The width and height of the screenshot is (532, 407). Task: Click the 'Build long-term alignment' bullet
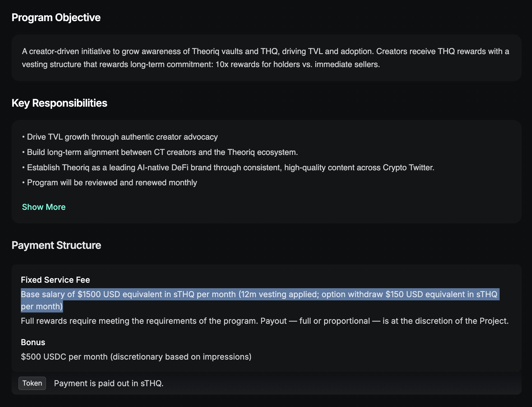(x=162, y=152)
